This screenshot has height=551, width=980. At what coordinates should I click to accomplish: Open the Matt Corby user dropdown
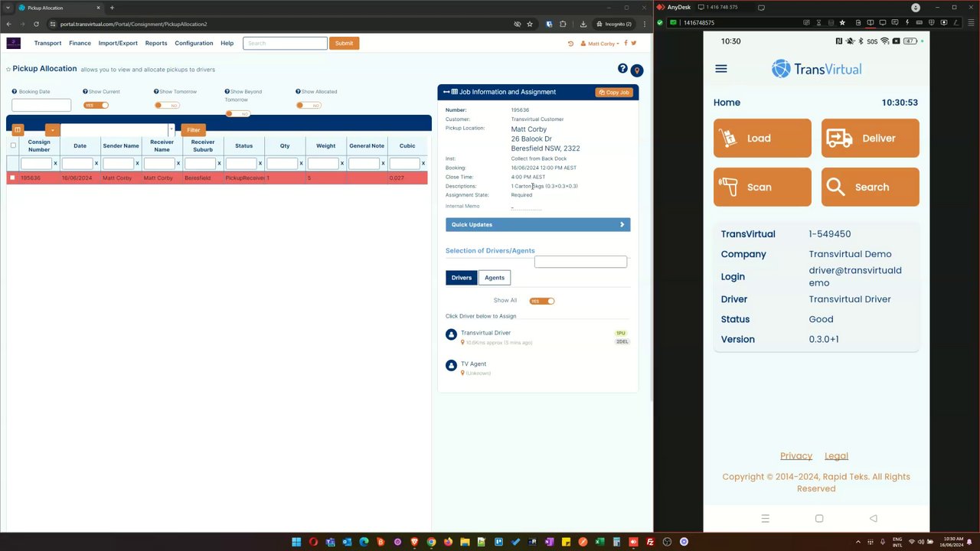pyautogui.click(x=600, y=44)
